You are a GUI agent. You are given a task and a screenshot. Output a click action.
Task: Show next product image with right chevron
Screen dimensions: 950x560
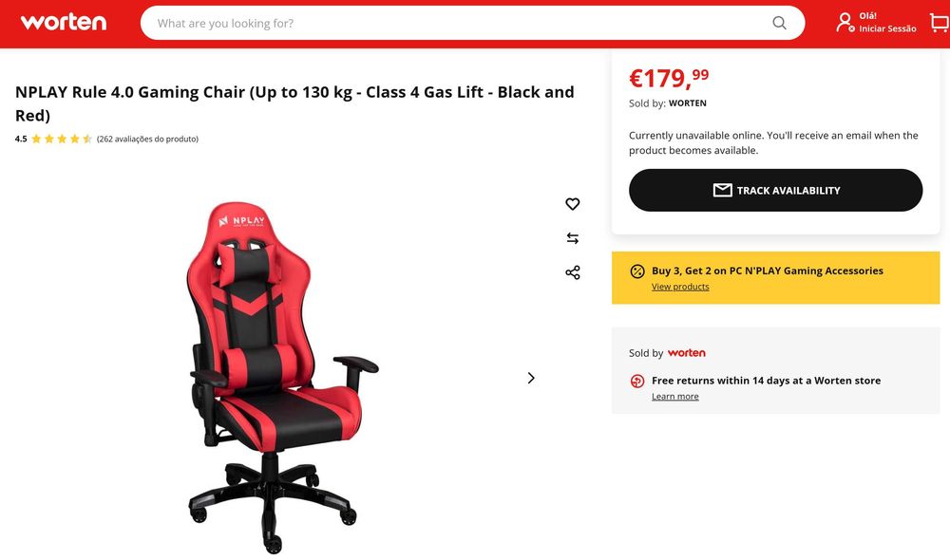(x=531, y=378)
